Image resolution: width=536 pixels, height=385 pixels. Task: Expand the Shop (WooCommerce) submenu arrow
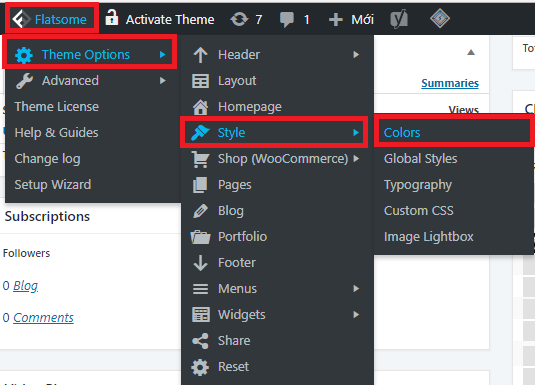point(356,159)
